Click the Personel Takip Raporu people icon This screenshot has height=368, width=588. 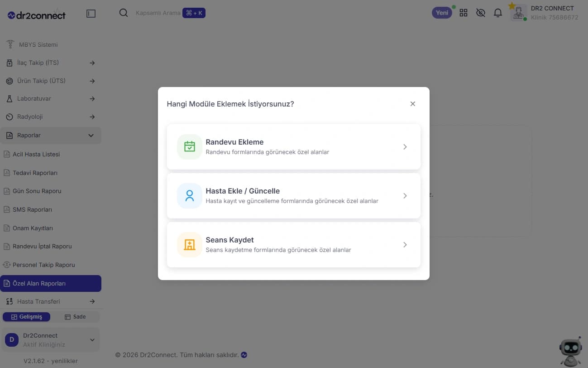[x=6, y=265]
